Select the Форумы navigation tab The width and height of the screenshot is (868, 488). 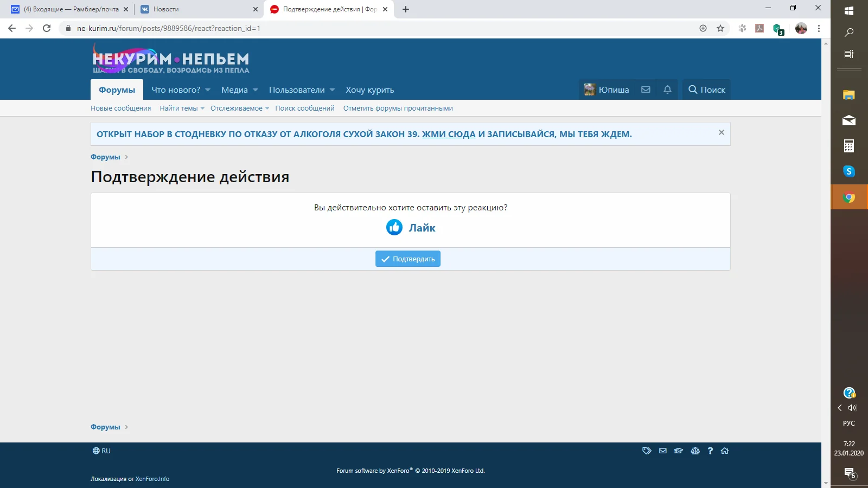[116, 89]
